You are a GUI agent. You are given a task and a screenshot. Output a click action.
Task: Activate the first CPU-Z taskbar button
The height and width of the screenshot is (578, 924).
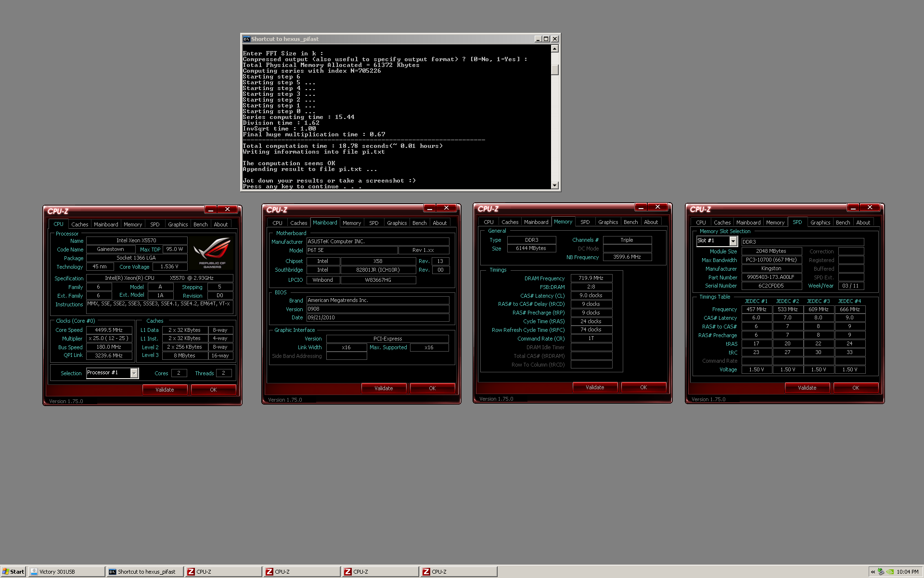tap(223, 572)
